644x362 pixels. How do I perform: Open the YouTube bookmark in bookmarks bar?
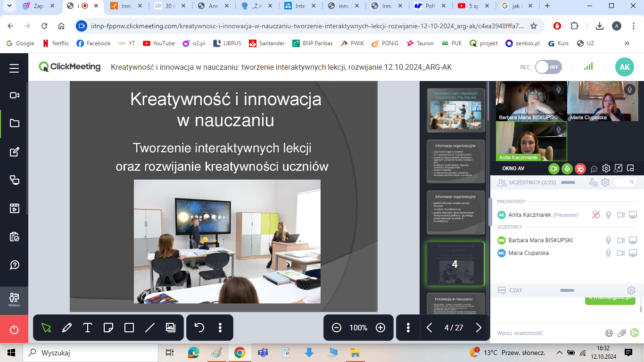tap(158, 43)
